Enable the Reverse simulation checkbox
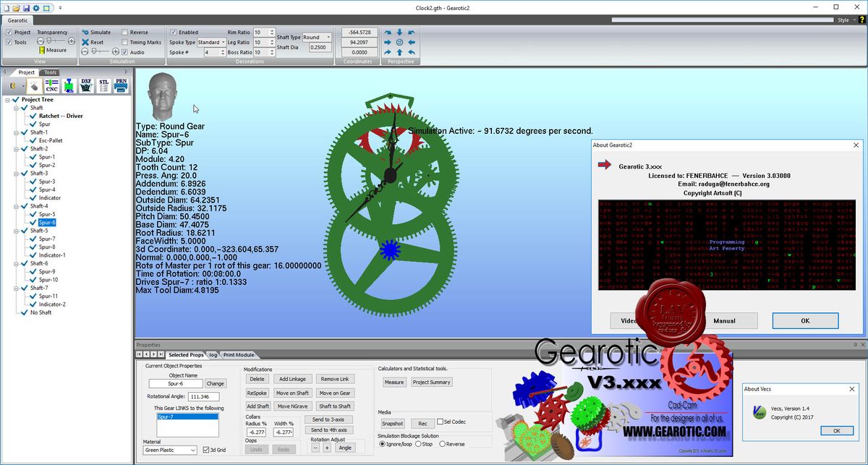This screenshot has height=465, width=868. point(124,33)
